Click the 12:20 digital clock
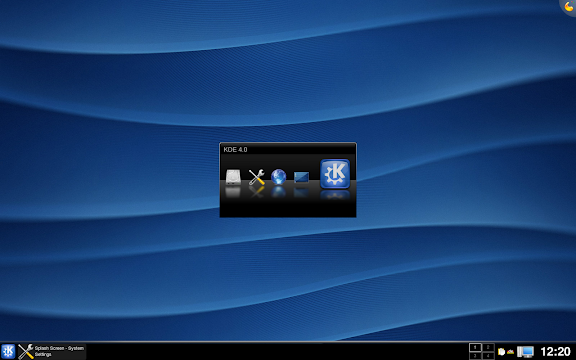Screen dimensions: 576x360 (x=555, y=352)
